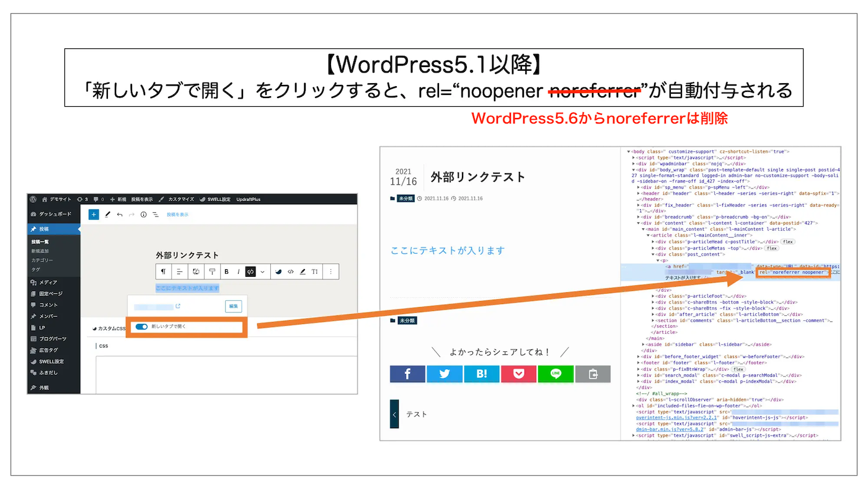The height and width of the screenshot is (489, 868).
Task: Open updates indicator showing 3
Action: (82, 199)
